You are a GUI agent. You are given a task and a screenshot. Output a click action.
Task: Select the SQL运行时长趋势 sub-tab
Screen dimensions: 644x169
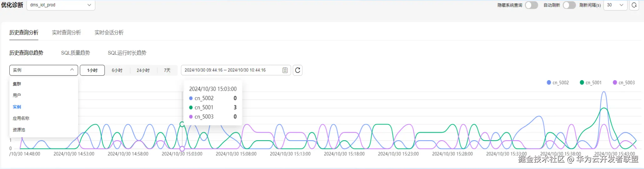tap(127, 53)
